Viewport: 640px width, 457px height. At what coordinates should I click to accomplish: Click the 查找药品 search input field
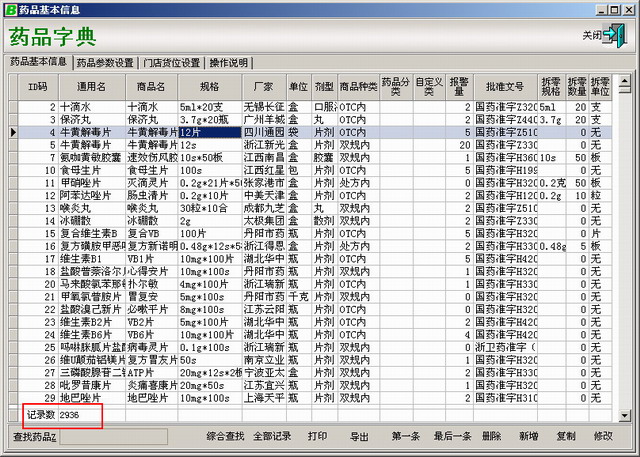[x=108, y=437]
